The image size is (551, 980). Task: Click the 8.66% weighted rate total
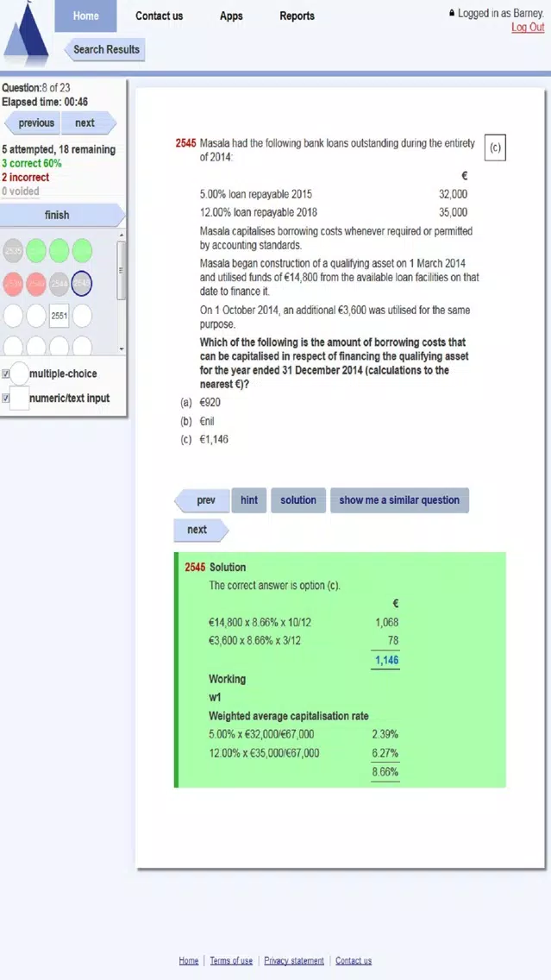click(385, 772)
